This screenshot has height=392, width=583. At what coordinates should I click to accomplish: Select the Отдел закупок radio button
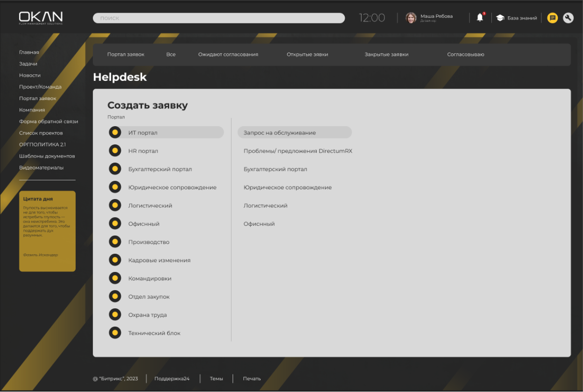pyautogui.click(x=115, y=297)
